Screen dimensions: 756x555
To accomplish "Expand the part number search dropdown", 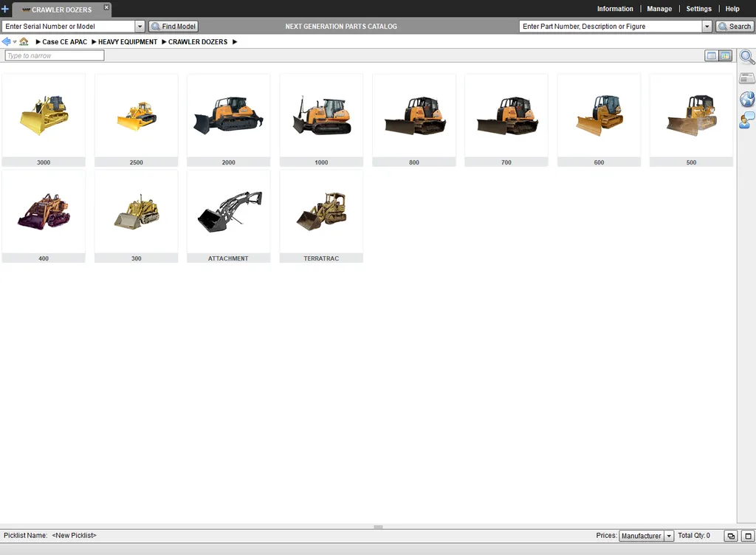I will (707, 27).
